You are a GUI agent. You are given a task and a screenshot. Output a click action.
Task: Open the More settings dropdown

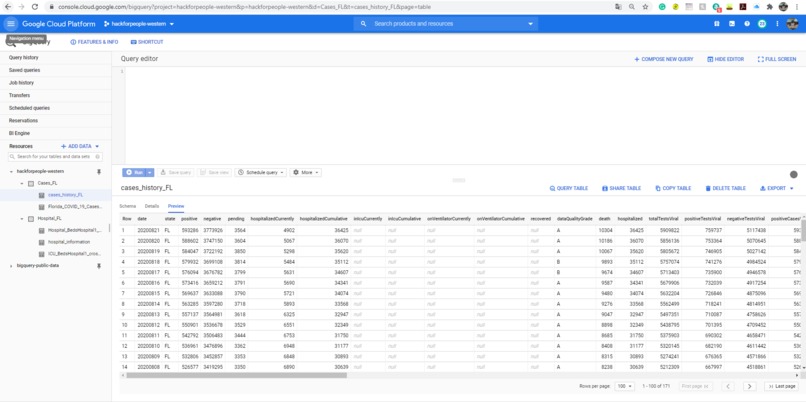[x=305, y=173]
